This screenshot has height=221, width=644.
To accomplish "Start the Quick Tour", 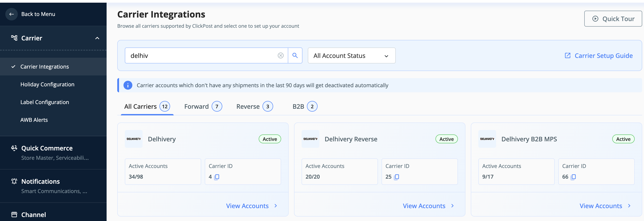I will pos(613,19).
